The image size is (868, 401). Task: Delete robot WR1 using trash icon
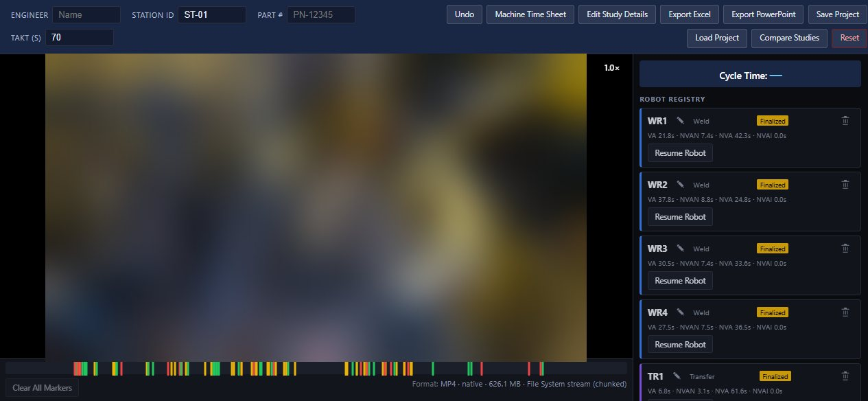coord(845,121)
